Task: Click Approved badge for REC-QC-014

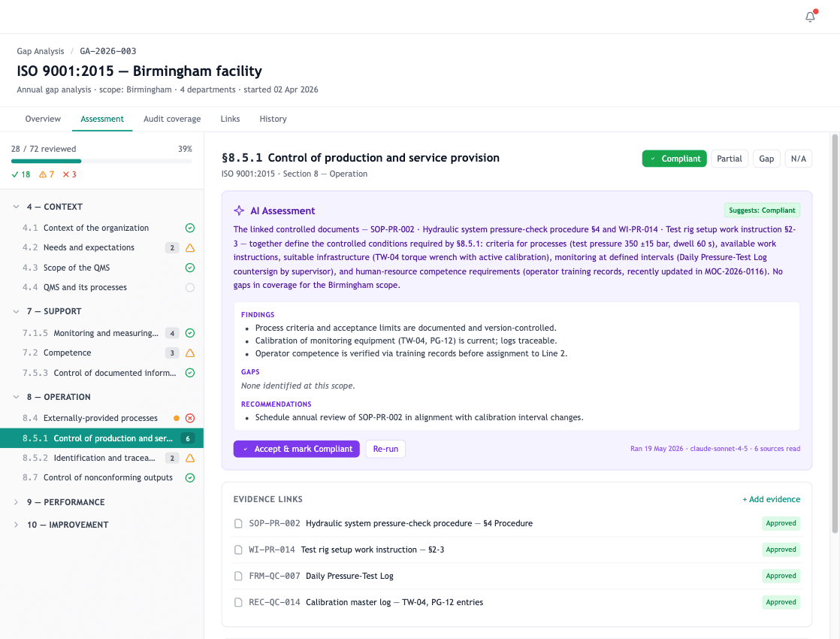Action: click(781, 602)
